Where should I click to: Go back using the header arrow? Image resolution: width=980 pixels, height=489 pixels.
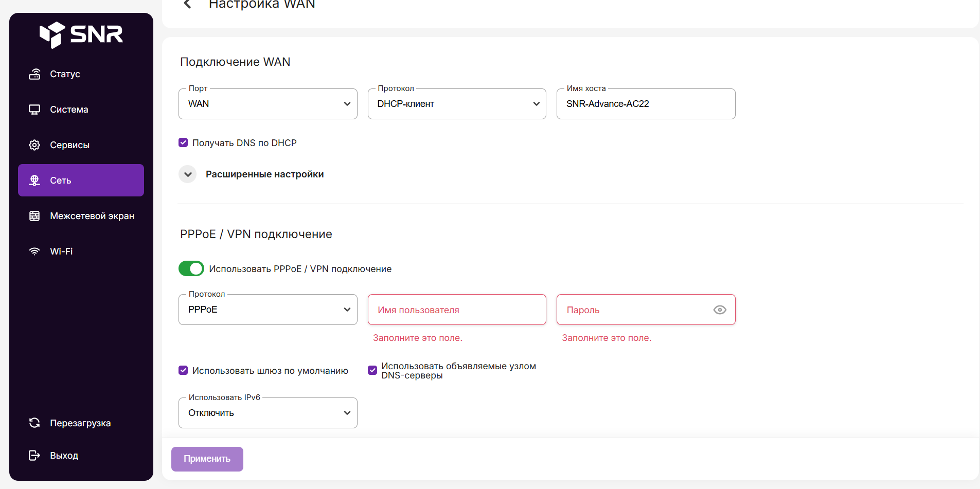click(x=187, y=4)
